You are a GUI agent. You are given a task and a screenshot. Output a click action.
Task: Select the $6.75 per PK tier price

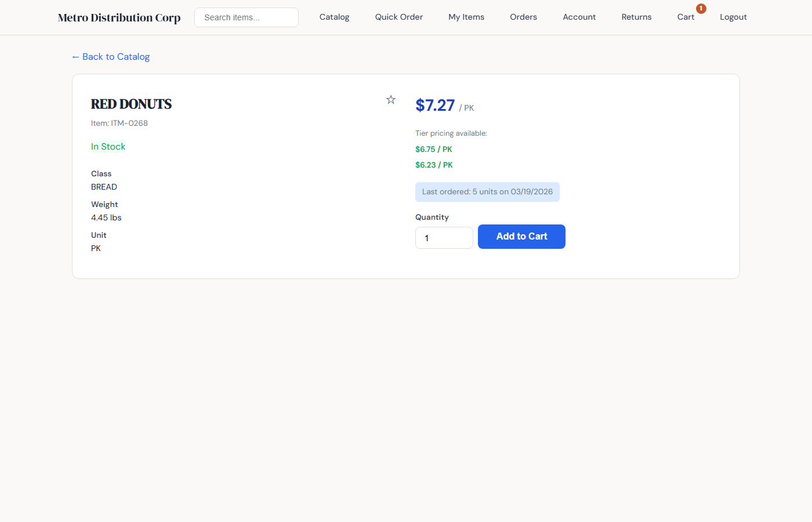(433, 149)
